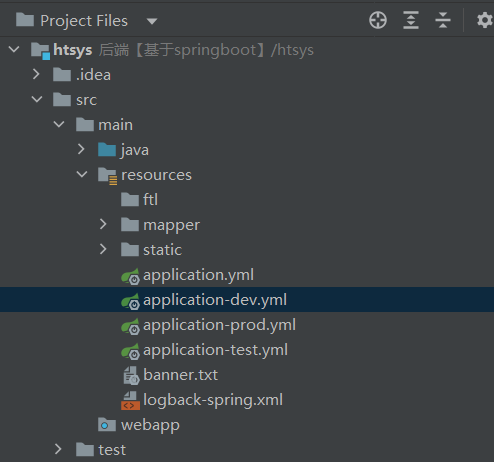
Task: Click the banner.txt file icon
Action: point(131,376)
